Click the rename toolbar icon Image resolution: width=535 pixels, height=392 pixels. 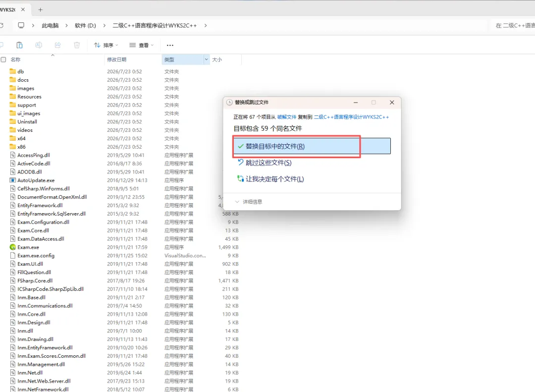coord(39,45)
